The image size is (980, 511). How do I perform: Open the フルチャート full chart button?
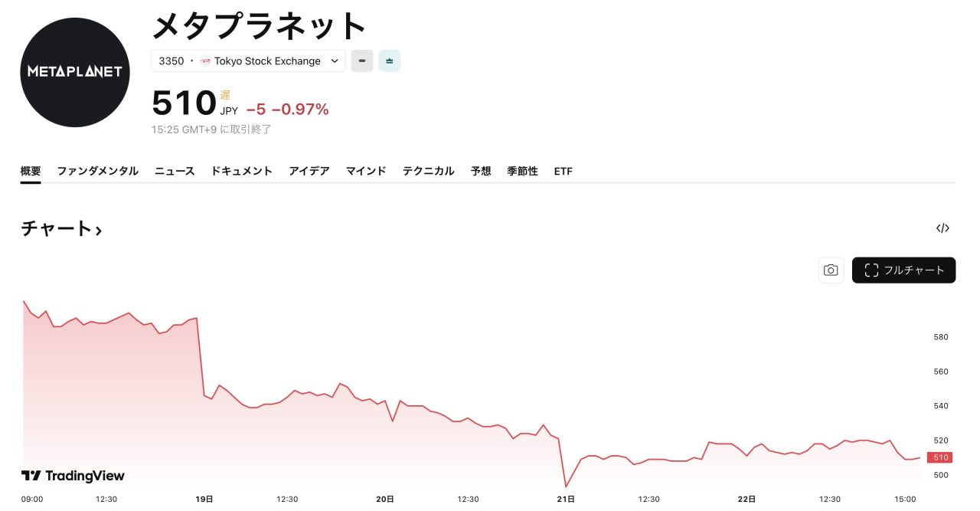903,270
